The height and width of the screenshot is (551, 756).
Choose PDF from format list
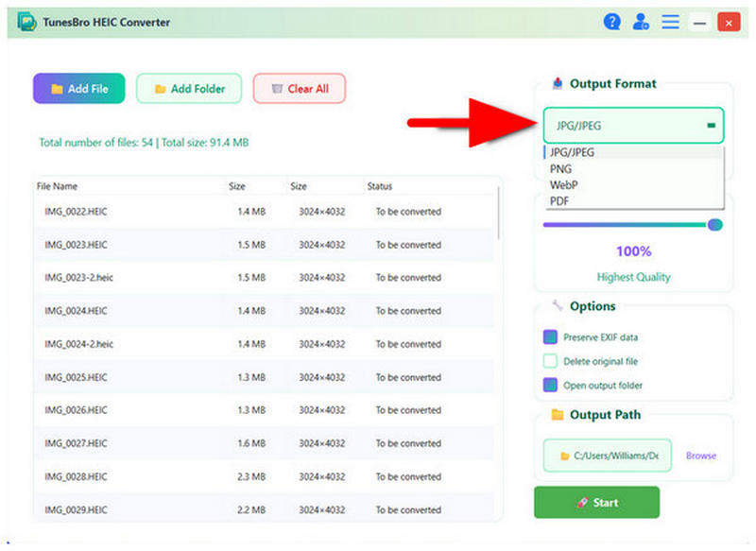point(633,201)
